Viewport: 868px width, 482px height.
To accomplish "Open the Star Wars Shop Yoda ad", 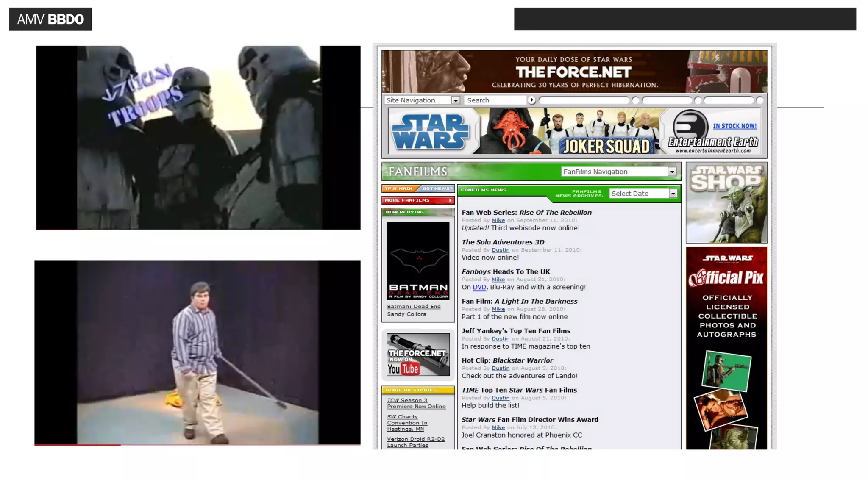I will pyautogui.click(x=726, y=202).
